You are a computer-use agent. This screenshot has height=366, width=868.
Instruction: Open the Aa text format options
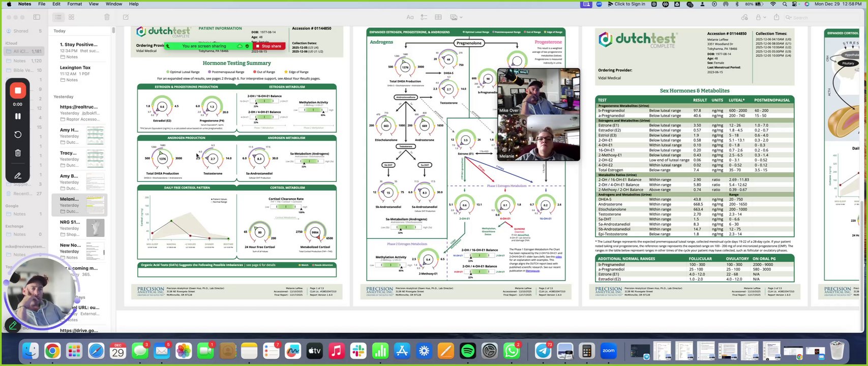(410, 17)
